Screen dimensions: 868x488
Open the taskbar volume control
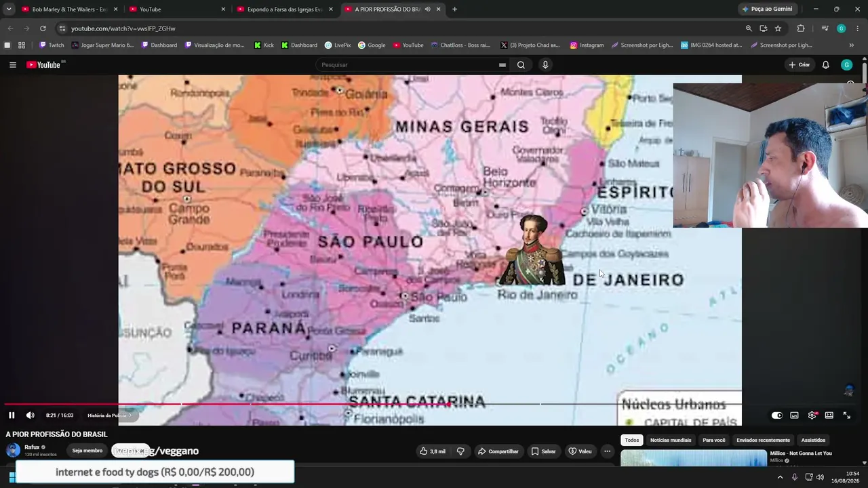point(820,477)
